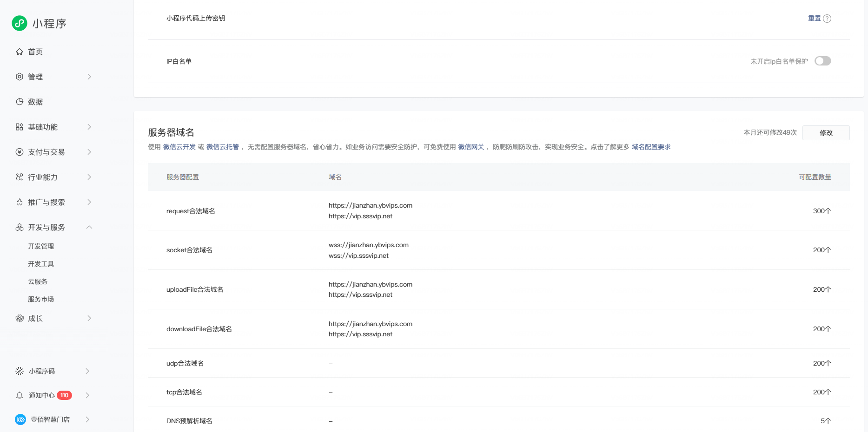868x432 pixels.
Task: Open the 微信网关 link
Action: point(471,147)
